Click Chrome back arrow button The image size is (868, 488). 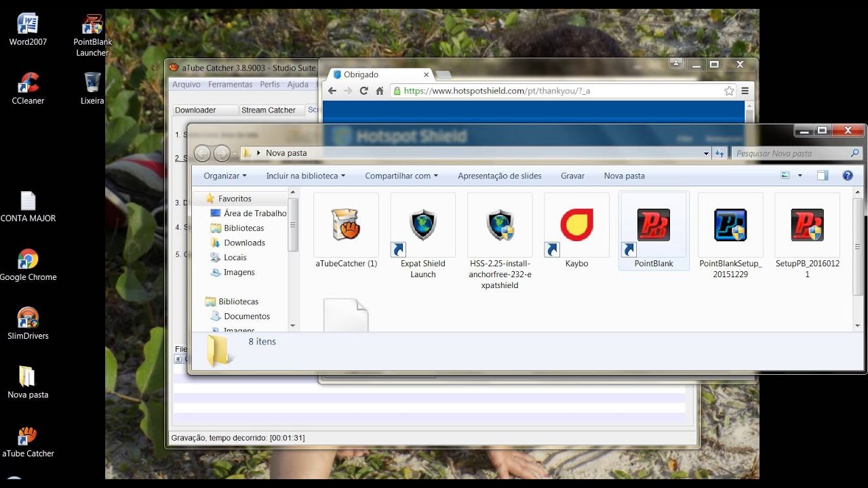(332, 91)
